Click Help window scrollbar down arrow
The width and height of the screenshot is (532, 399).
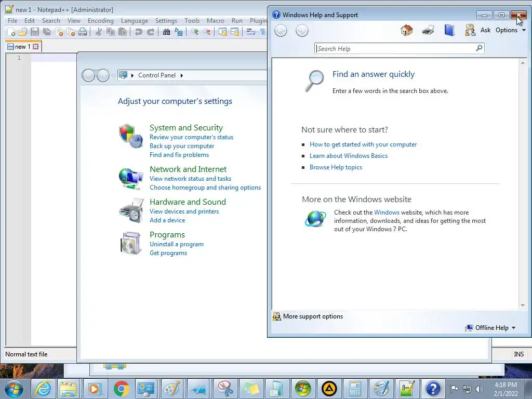coord(523,305)
